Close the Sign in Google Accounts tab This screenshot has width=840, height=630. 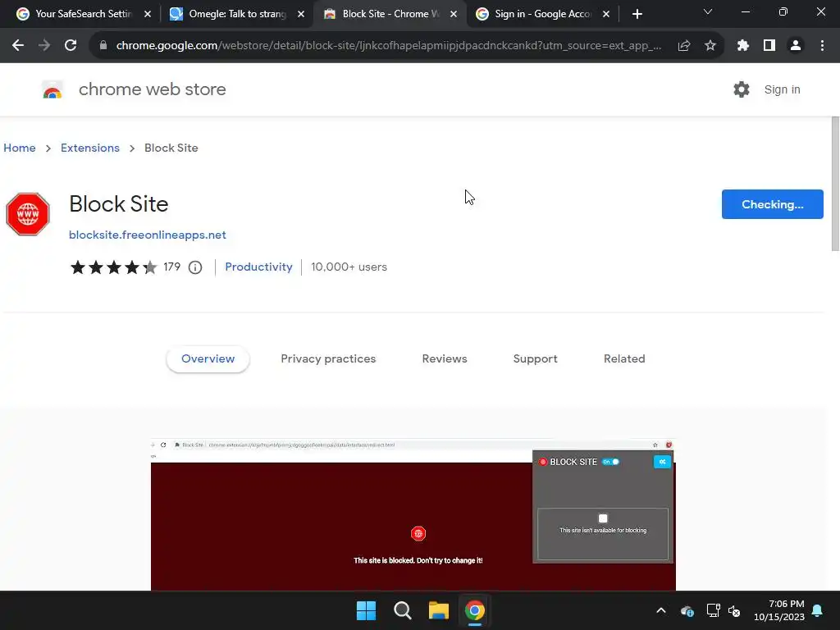pyautogui.click(x=606, y=14)
